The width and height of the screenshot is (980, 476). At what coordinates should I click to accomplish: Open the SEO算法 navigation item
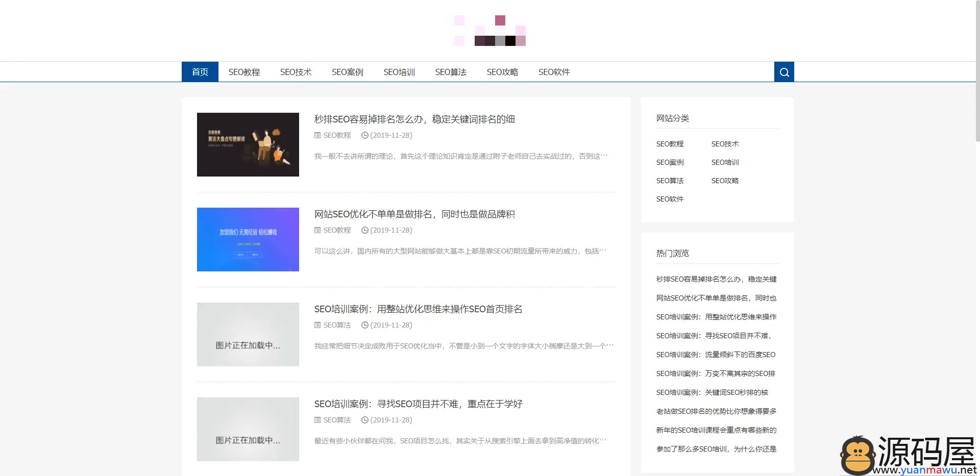coord(451,72)
